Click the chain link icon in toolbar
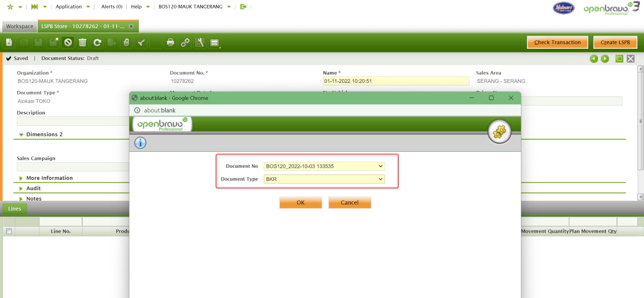Screen dimensions: 644x298 [x=185, y=43]
